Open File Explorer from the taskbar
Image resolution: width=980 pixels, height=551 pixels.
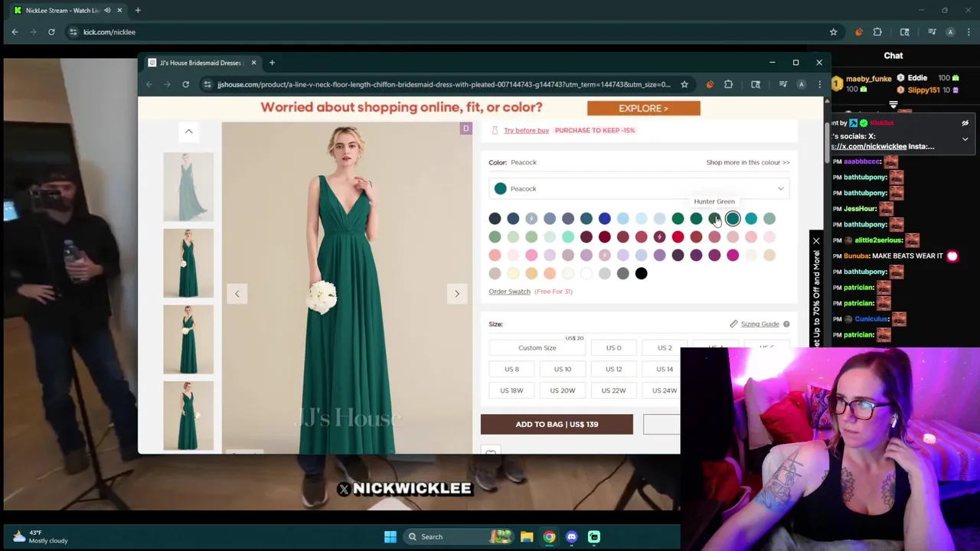(527, 536)
